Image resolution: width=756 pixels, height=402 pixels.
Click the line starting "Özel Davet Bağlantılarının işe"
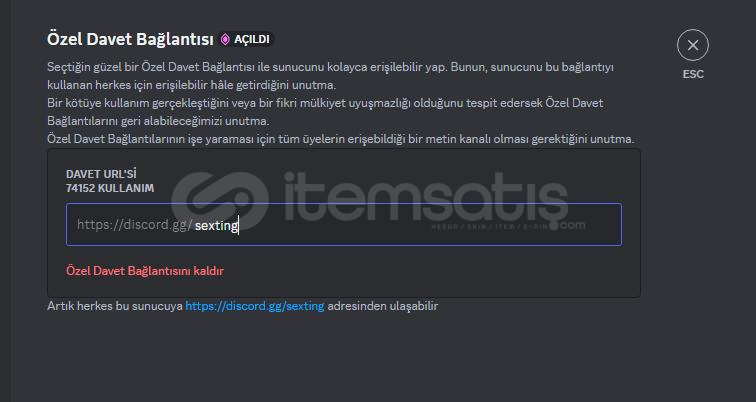[340, 139]
